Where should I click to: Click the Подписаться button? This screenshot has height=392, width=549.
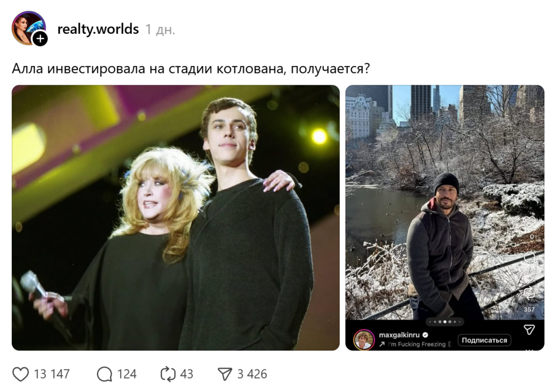pos(484,340)
